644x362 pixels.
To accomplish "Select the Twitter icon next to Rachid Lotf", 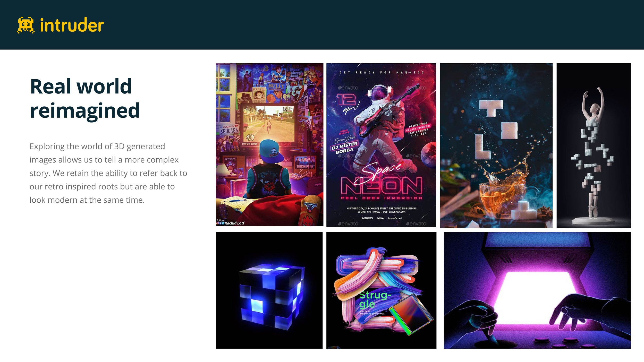I will tap(223, 223).
